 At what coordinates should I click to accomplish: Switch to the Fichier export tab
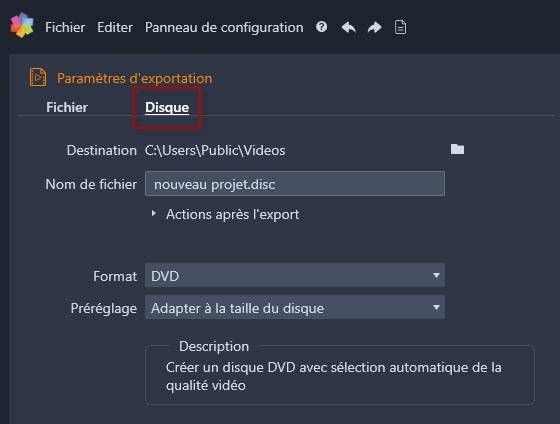[x=67, y=107]
